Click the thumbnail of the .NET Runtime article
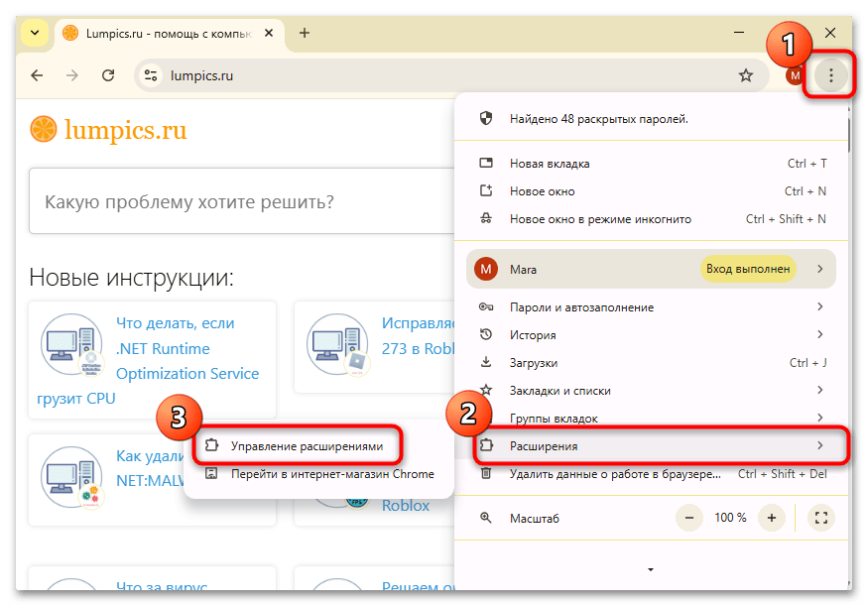The height and width of the screenshot is (606, 868). [72, 344]
